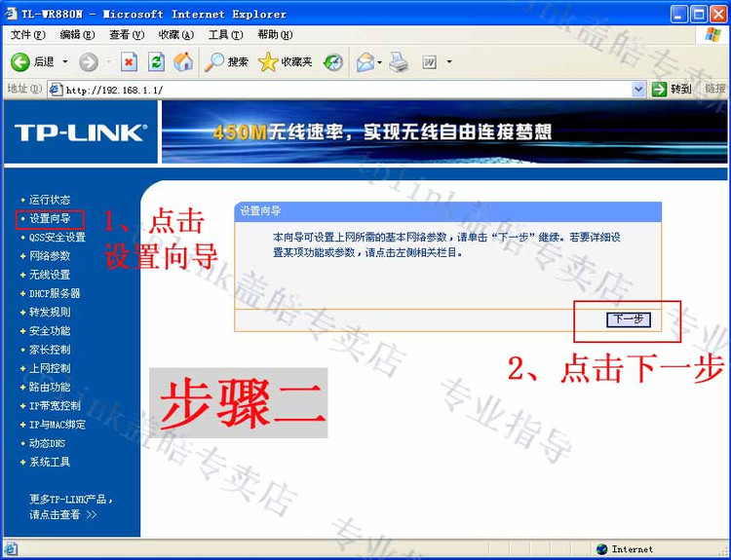The width and height of the screenshot is (731, 560).
Task: Click the 设置向导 panel header text
Action: pos(260,211)
